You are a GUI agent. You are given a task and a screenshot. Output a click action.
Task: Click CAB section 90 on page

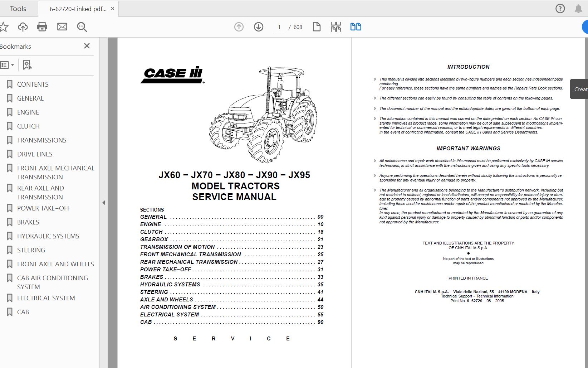(x=232, y=322)
